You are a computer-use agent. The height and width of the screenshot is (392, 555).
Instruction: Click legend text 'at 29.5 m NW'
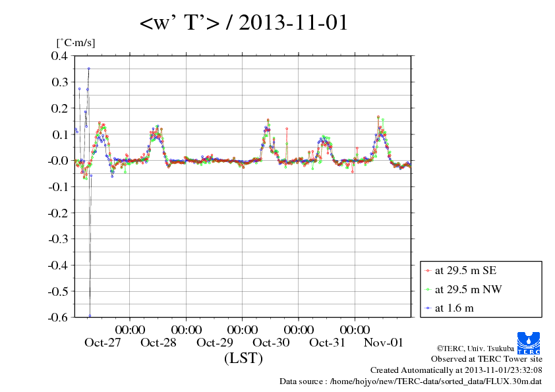(468, 289)
